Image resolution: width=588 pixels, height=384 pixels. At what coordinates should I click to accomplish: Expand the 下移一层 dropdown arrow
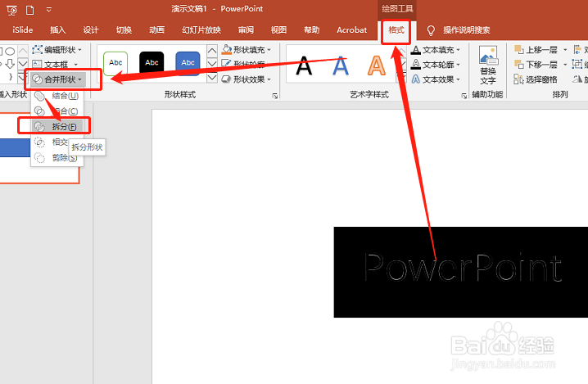tap(565, 65)
